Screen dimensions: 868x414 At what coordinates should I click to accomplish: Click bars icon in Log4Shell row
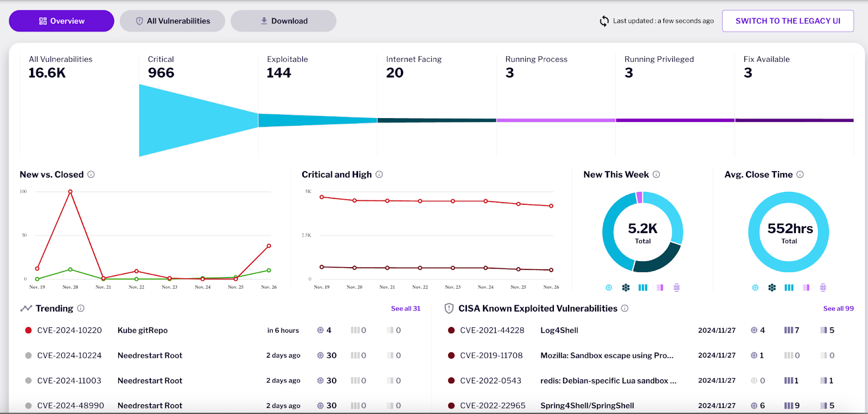pos(789,330)
